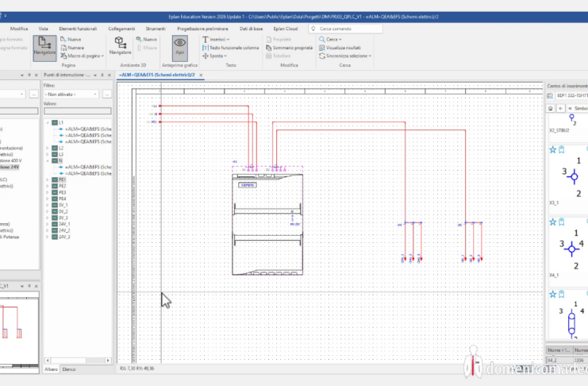This screenshot has width=588, height=386.
Task: Click the home icon in insertion center
Action: coord(551,108)
